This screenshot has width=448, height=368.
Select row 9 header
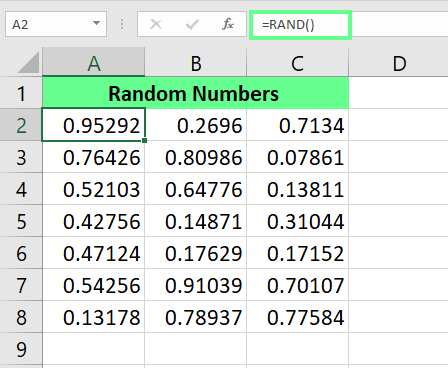(x=21, y=349)
